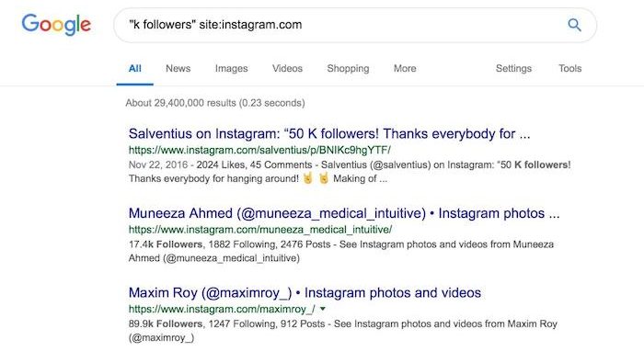Click the Muneeza Ahmed 17.4k Followers snippet
The width and height of the screenshot is (644, 363).
coord(341,251)
